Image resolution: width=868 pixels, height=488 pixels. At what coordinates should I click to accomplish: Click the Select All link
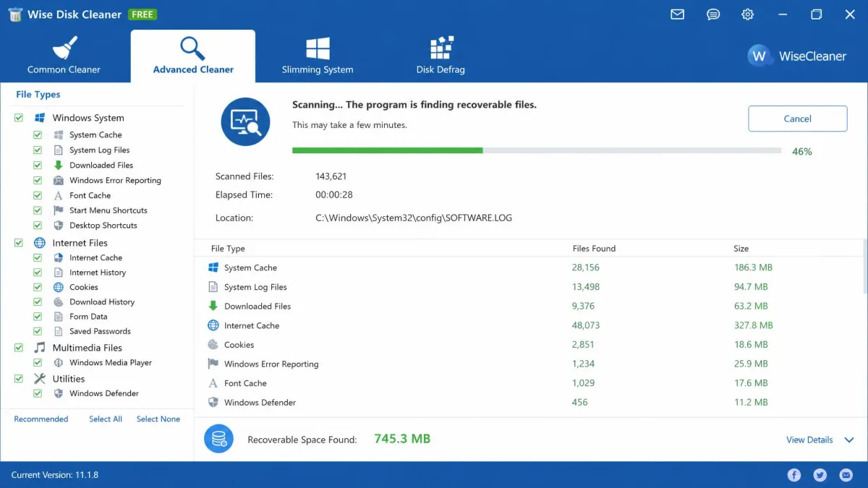point(106,419)
